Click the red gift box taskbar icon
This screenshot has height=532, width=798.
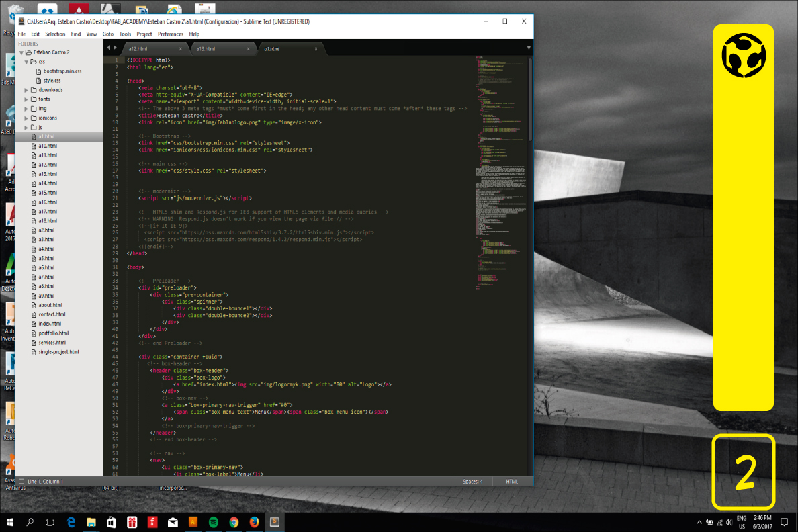[x=132, y=522]
